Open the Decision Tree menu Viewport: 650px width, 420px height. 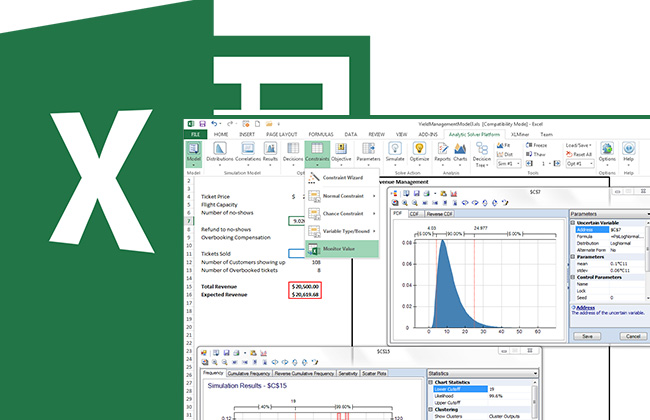(x=482, y=154)
